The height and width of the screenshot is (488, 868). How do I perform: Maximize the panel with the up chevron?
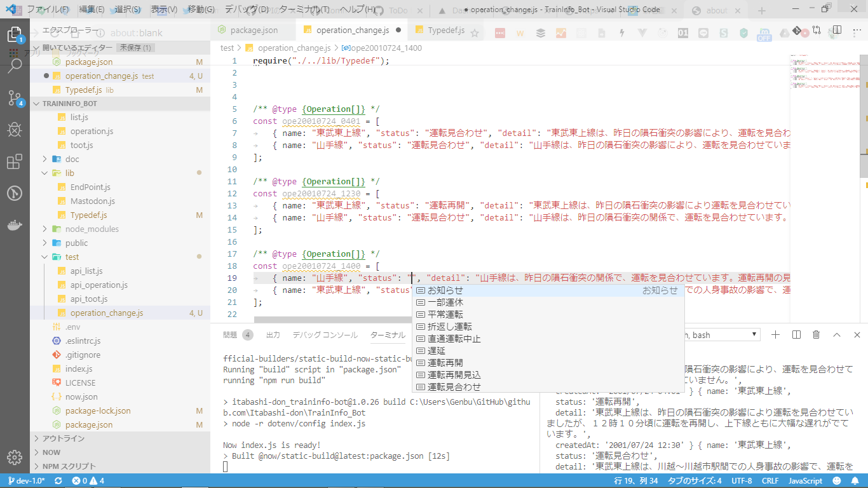pyautogui.click(x=837, y=335)
